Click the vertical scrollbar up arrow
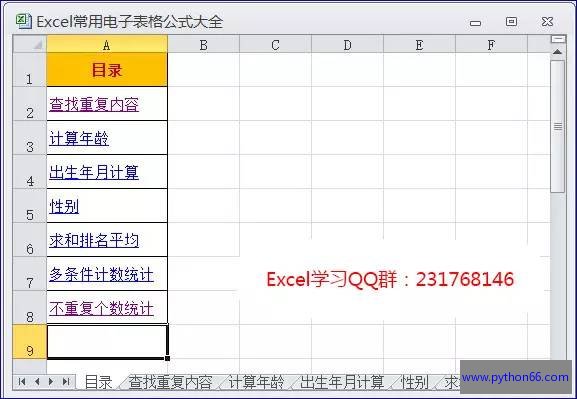The height and width of the screenshot is (399, 577). coord(557,52)
